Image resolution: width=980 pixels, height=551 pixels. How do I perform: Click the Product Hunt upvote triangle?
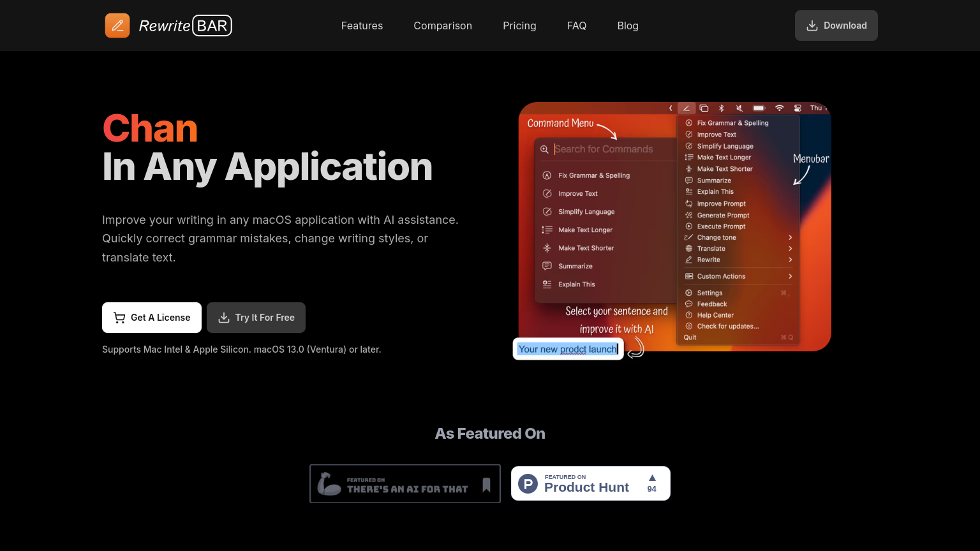coord(652,478)
